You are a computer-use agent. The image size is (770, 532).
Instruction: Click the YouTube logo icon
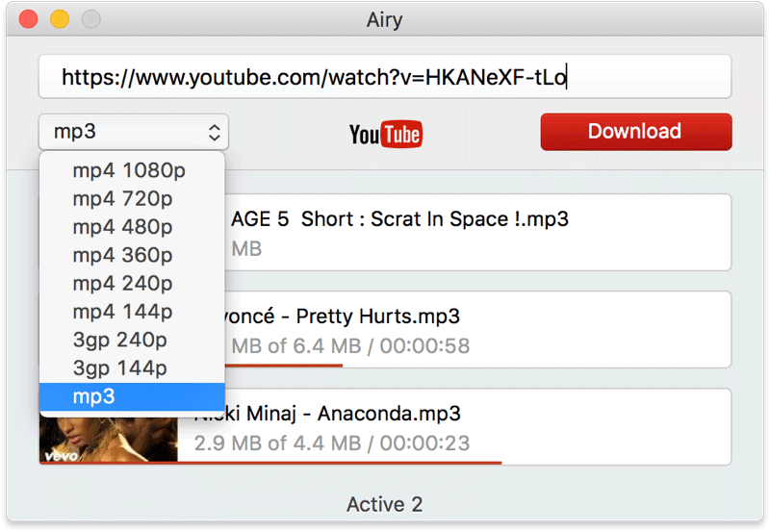tap(386, 134)
